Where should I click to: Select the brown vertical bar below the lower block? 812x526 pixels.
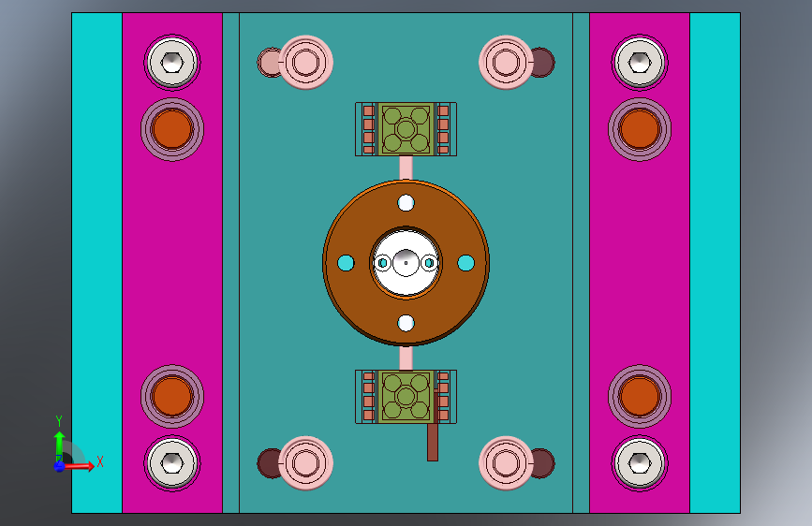(433, 442)
